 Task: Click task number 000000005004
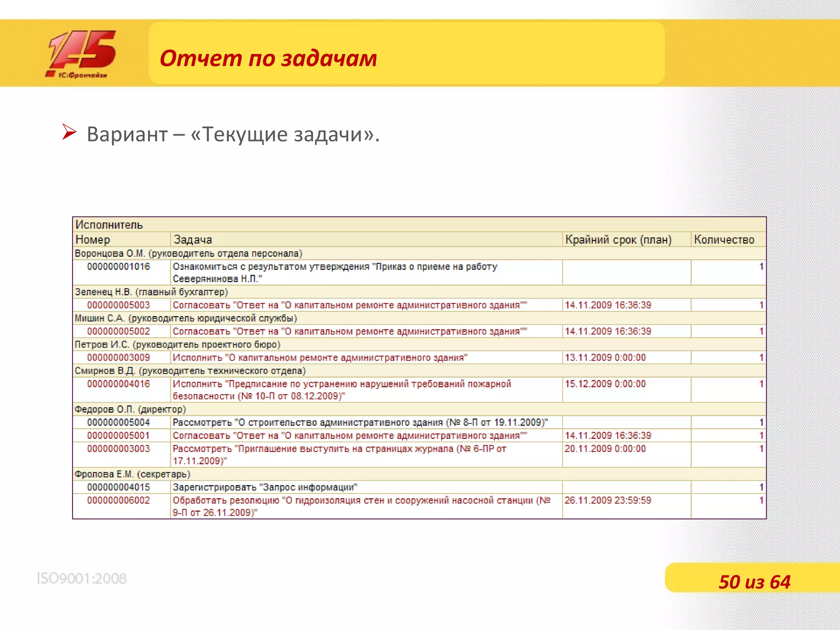pyautogui.click(x=119, y=422)
